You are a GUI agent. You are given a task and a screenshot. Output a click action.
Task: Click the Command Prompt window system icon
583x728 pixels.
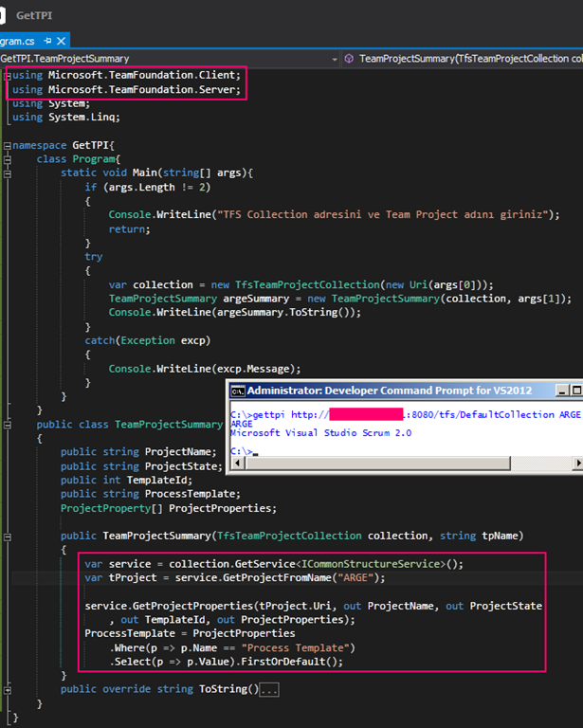point(238,391)
